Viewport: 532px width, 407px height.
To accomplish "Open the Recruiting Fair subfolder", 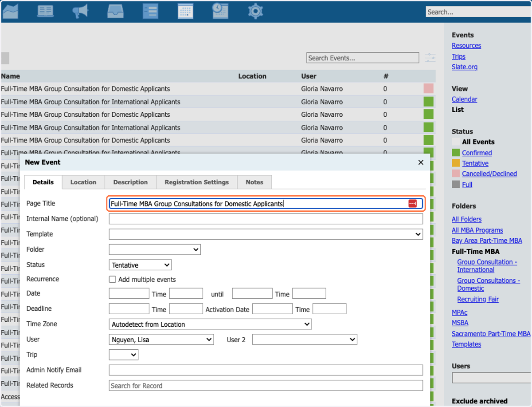I will [x=478, y=300].
